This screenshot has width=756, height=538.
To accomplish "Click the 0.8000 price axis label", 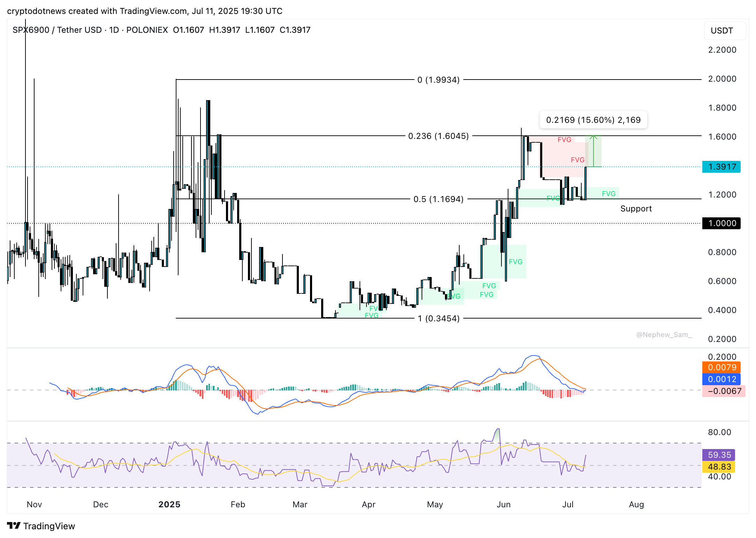I will point(722,252).
